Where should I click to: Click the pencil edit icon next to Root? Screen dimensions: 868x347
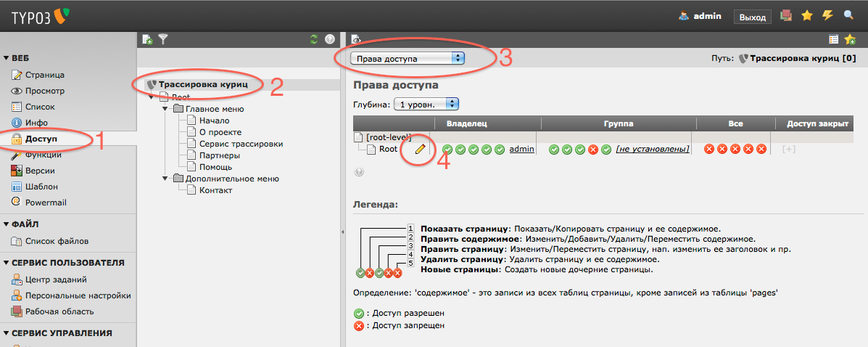tap(419, 149)
